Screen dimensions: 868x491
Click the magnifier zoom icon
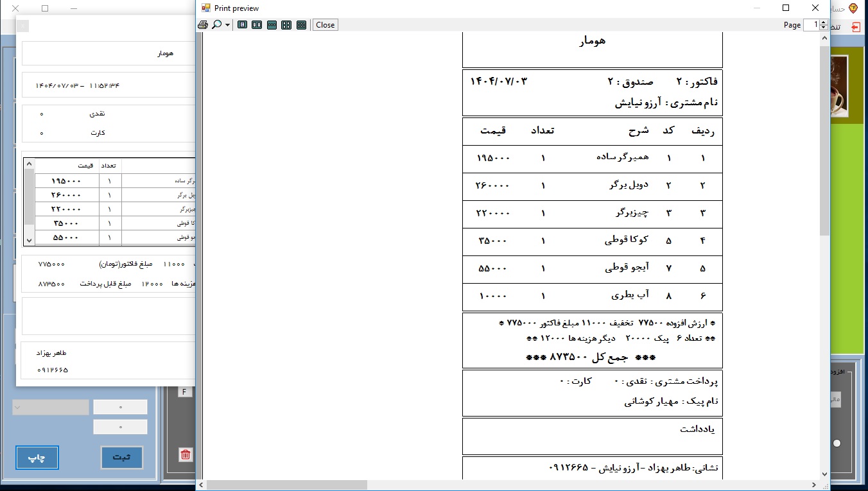pyautogui.click(x=217, y=25)
